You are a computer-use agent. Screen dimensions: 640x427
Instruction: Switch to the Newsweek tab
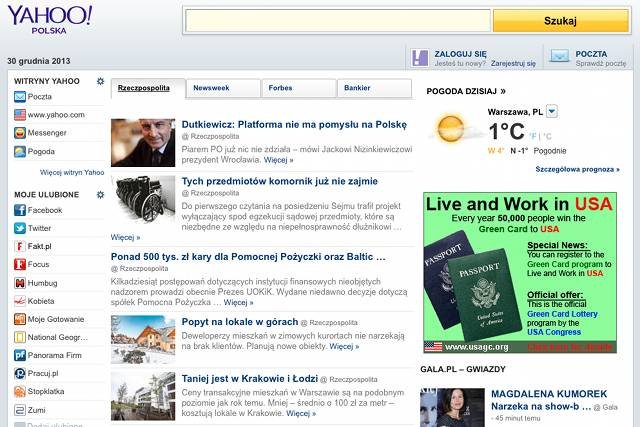[223, 88]
